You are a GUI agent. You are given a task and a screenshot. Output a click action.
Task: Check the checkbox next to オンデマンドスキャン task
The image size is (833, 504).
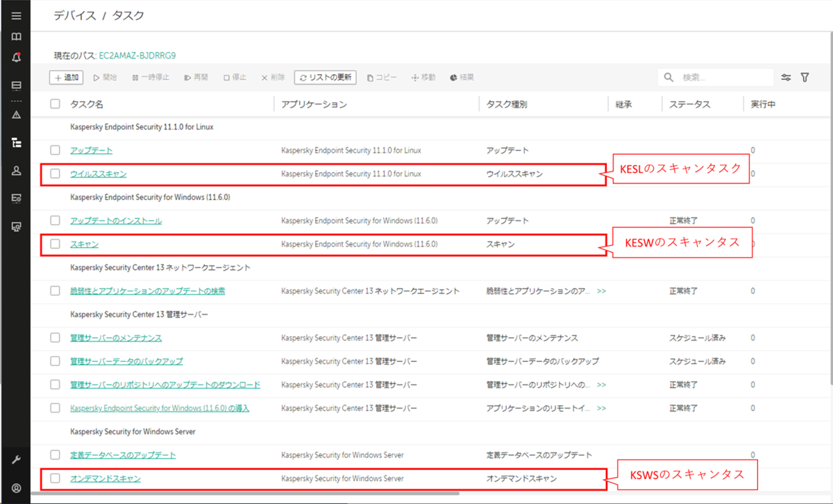[55, 478]
